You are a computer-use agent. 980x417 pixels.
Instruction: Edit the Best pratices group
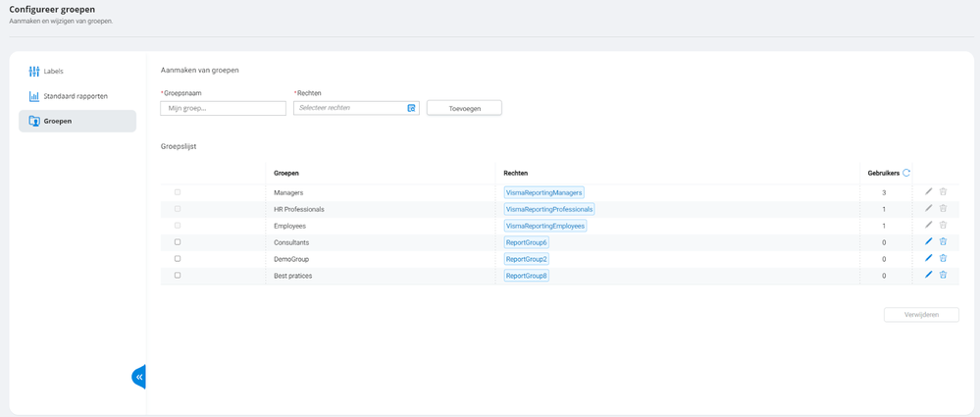coord(928,275)
